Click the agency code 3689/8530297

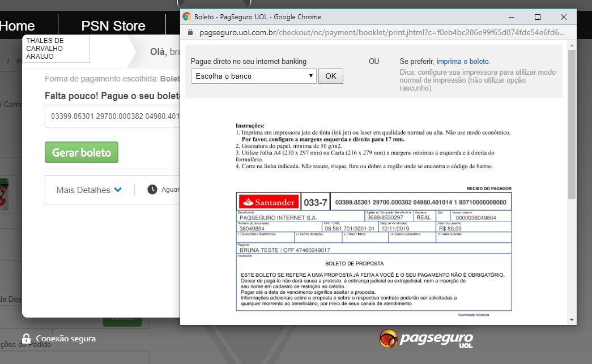[385, 217]
